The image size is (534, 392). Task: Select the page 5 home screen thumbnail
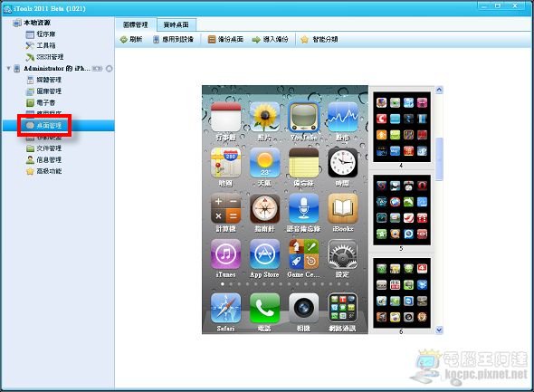pyautogui.click(x=402, y=210)
